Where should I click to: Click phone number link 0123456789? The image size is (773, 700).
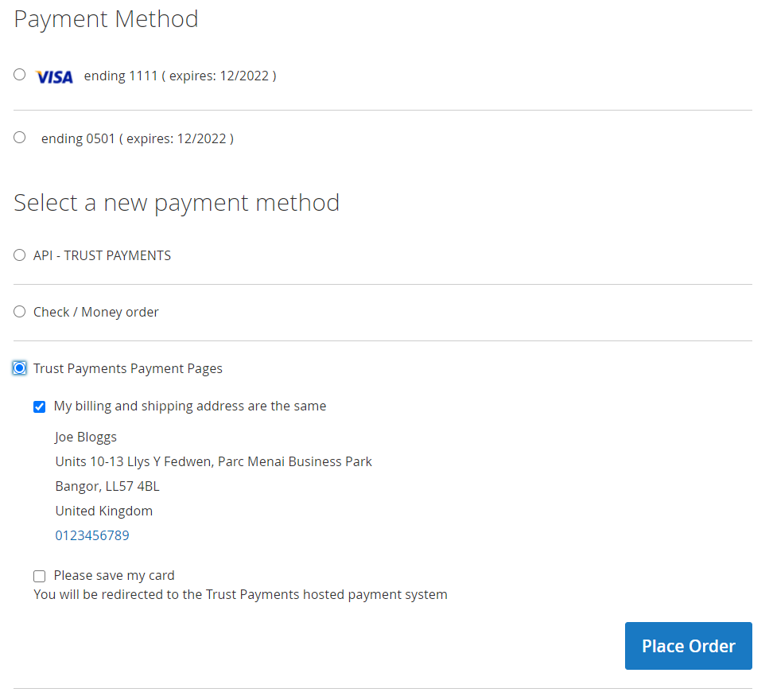click(x=92, y=535)
